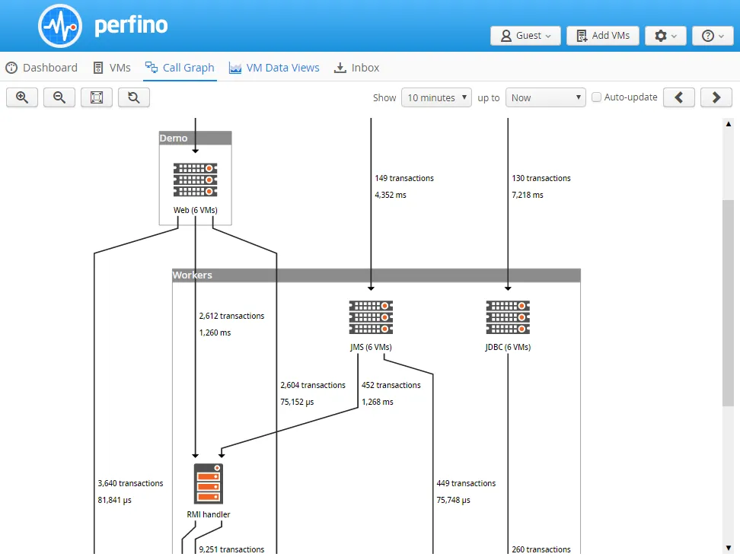Open the 'Now' end time dropdown
This screenshot has height=560, width=740.
tap(545, 97)
